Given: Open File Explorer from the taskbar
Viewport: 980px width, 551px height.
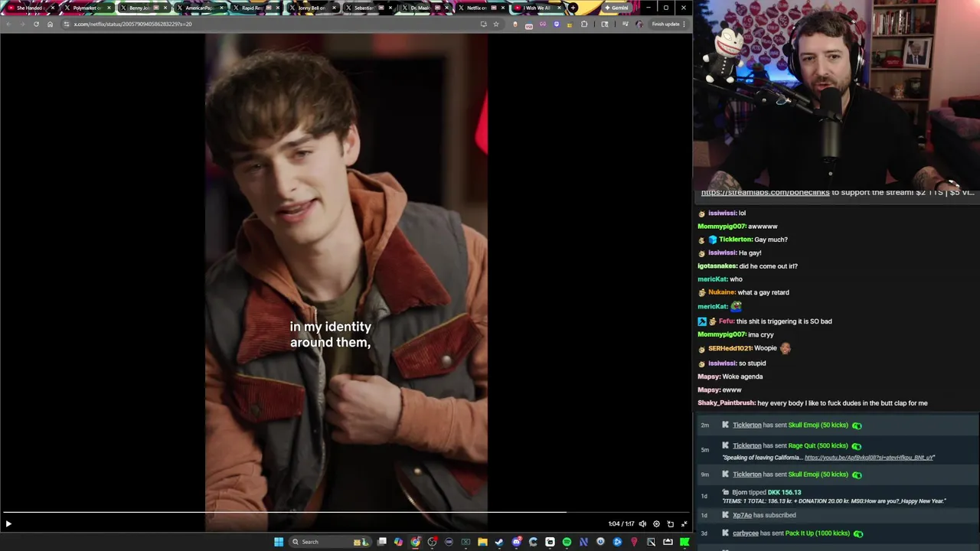Looking at the screenshot, I should click(482, 542).
